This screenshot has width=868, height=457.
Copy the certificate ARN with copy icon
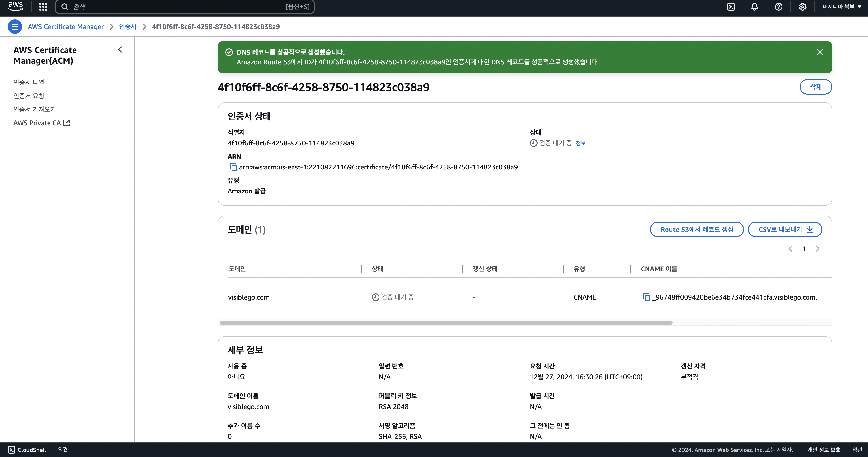[233, 167]
